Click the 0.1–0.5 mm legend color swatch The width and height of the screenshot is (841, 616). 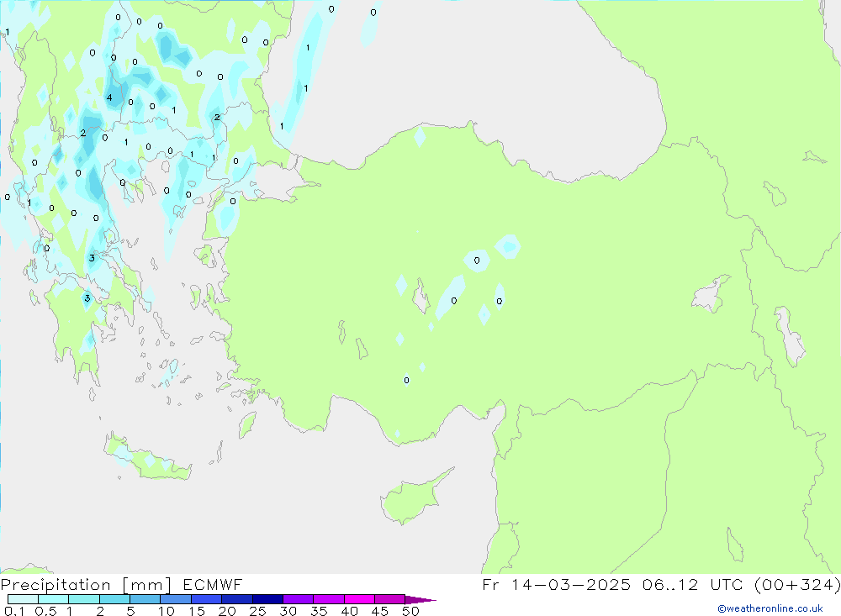[x=23, y=599]
